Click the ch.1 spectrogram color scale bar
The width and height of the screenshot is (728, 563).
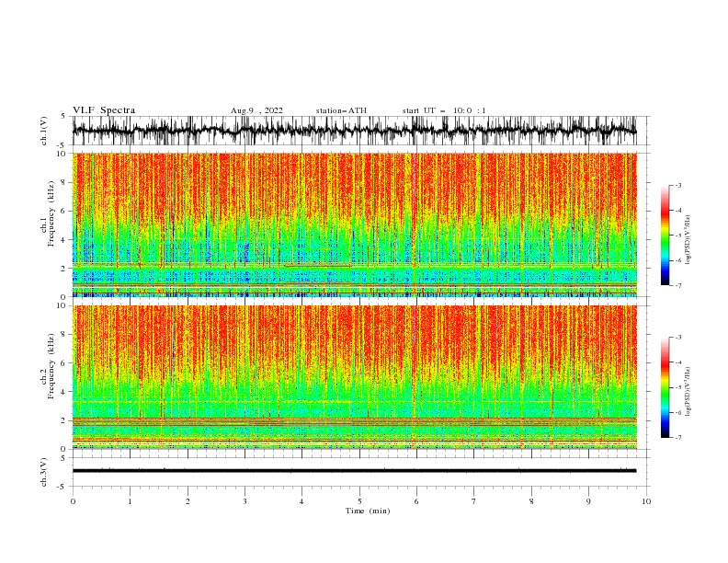coord(665,236)
